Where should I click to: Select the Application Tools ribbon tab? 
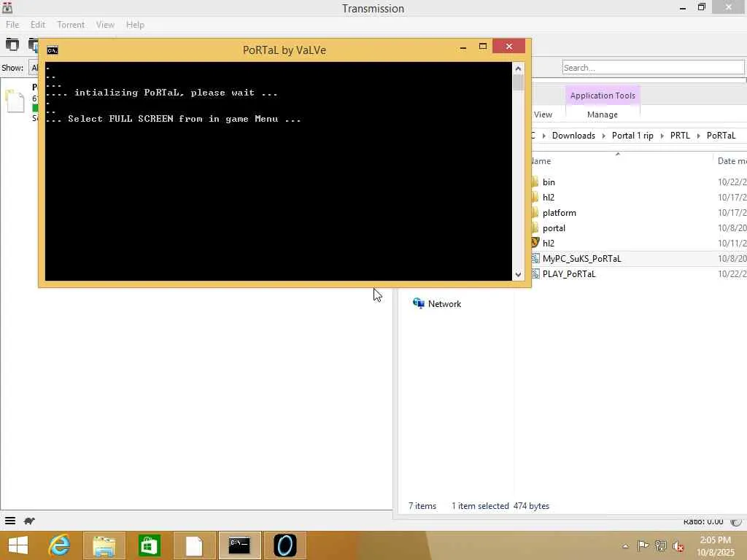click(x=603, y=96)
